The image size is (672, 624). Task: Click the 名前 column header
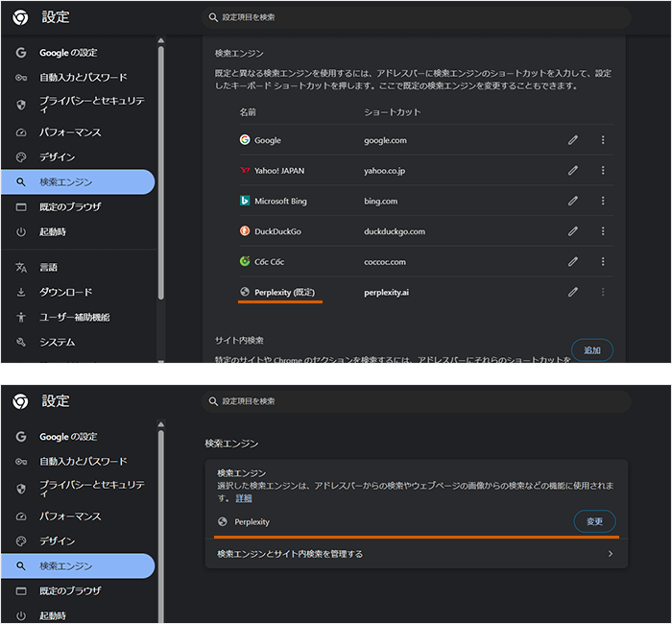click(248, 112)
